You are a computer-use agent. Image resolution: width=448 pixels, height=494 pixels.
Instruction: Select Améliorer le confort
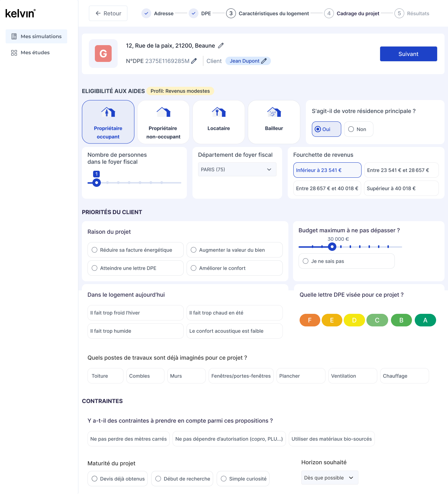click(234, 268)
